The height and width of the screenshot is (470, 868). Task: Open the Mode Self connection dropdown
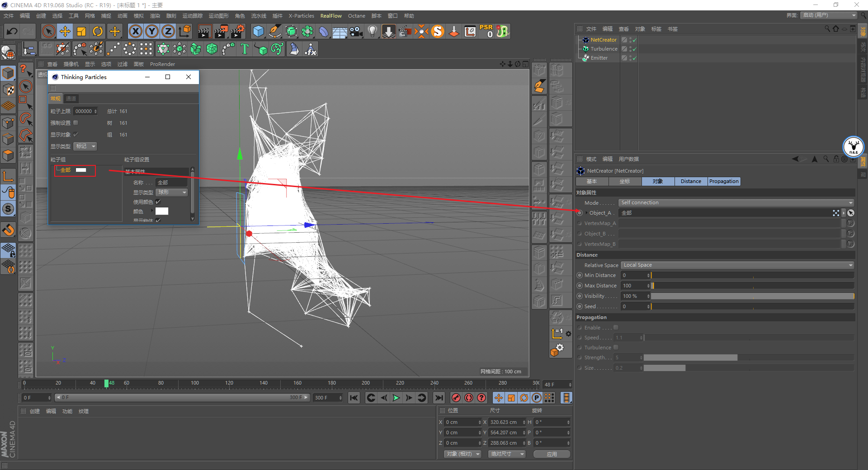pyautogui.click(x=737, y=202)
